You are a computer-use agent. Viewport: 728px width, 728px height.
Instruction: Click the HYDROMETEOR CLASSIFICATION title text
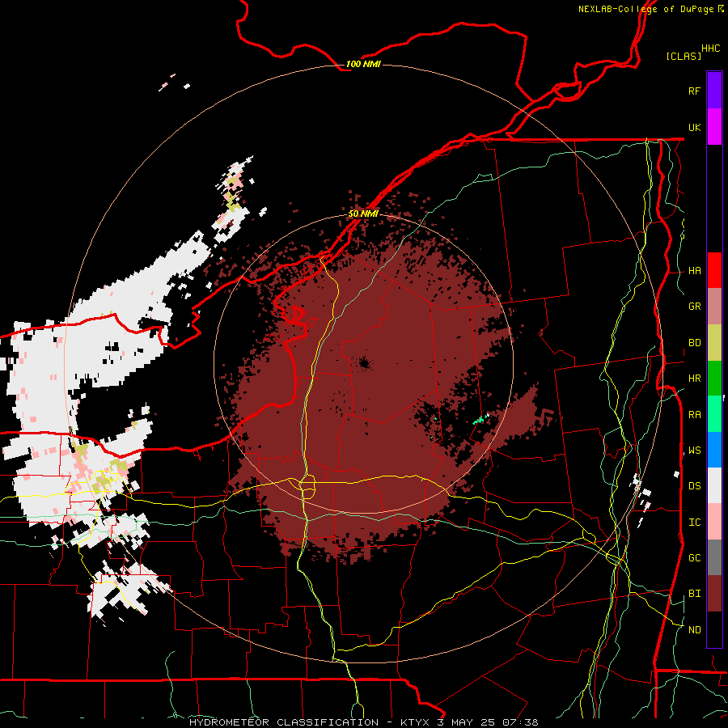284,722
